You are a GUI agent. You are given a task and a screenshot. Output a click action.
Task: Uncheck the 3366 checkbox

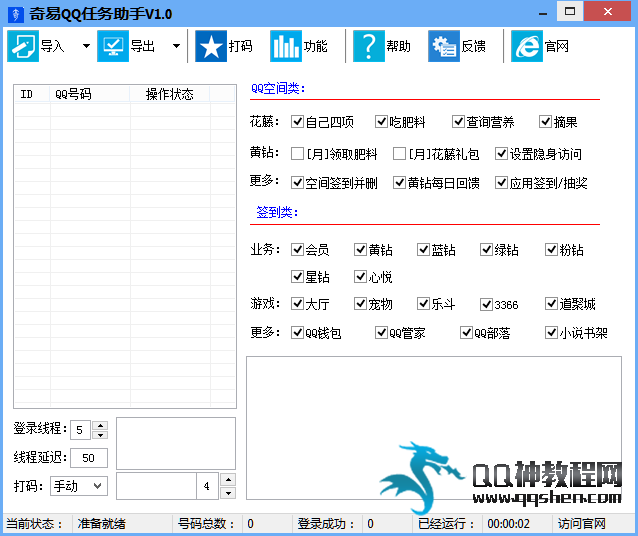[487, 304]
